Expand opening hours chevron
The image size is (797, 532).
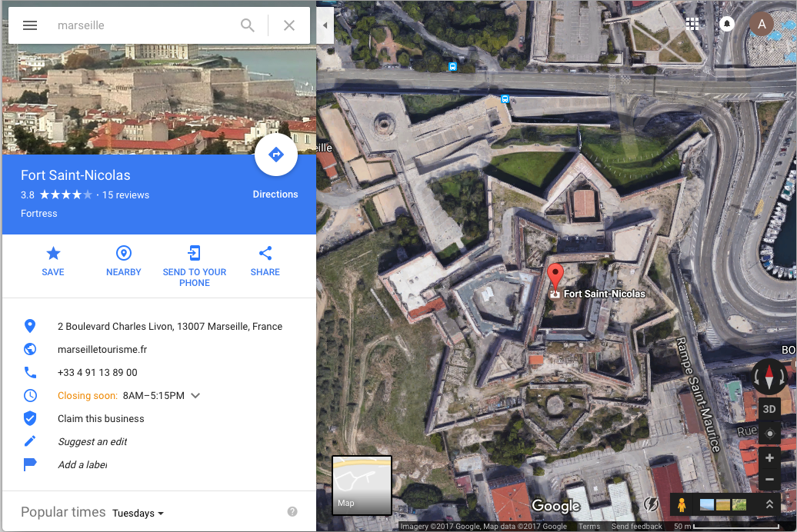coord(195,395)
